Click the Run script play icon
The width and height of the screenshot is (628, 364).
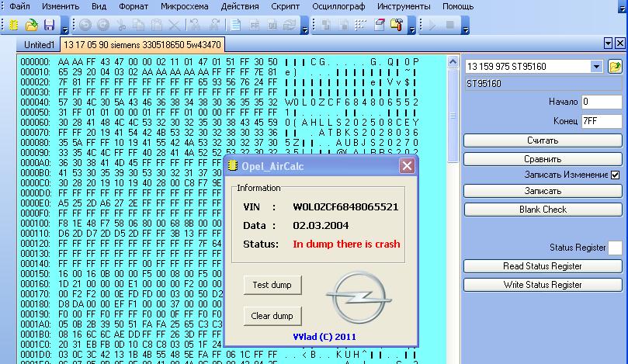pos(432,25)
